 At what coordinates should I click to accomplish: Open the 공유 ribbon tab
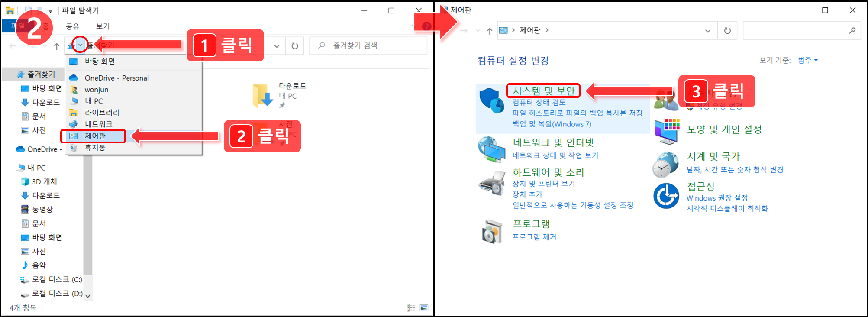tap(73, 26)
